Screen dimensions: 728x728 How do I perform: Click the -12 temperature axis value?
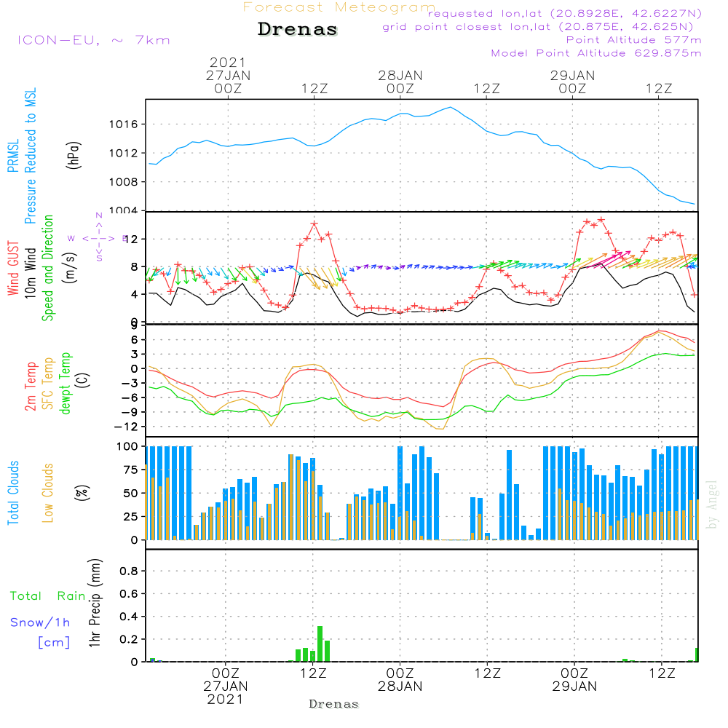click(126, 427)
